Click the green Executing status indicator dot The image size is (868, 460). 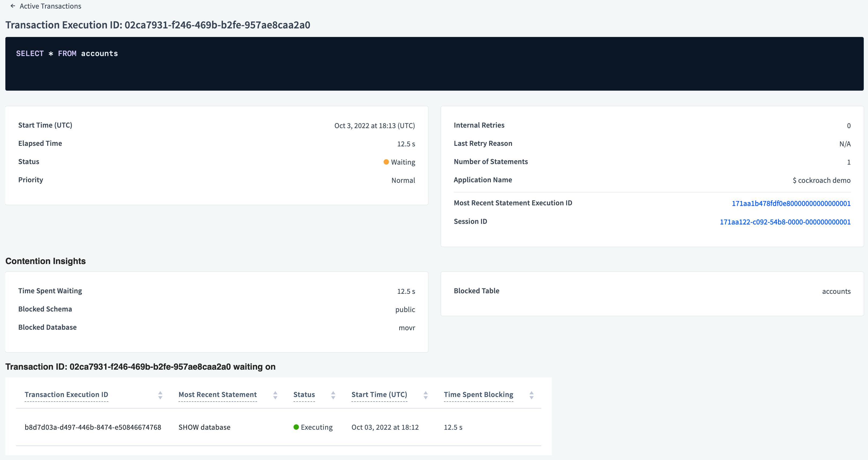pyautogui.click(x=296, y=427)
